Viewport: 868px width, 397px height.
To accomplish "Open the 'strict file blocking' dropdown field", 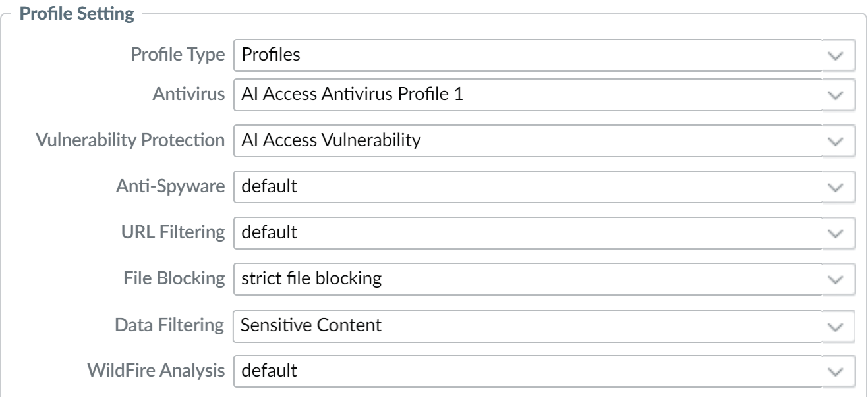I will (x=527, y=279).
